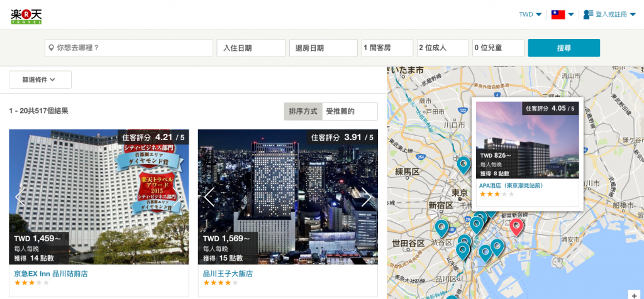The width and height of the screenshot is (644, 299).
Task: Focus the 你想去哪裡 destination field
Action: click(129, 48)
